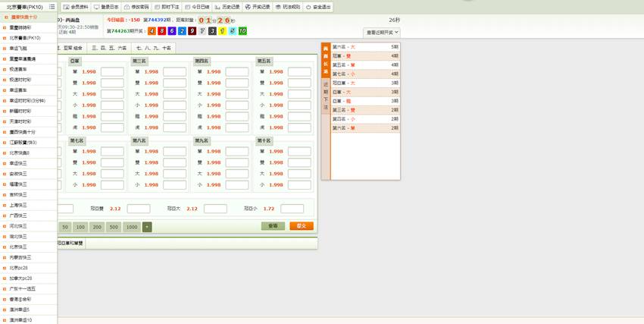Click the 第四名 - 小 2期 streak row
The height and width of the screenshot is (324, 644).
[365, 119]
